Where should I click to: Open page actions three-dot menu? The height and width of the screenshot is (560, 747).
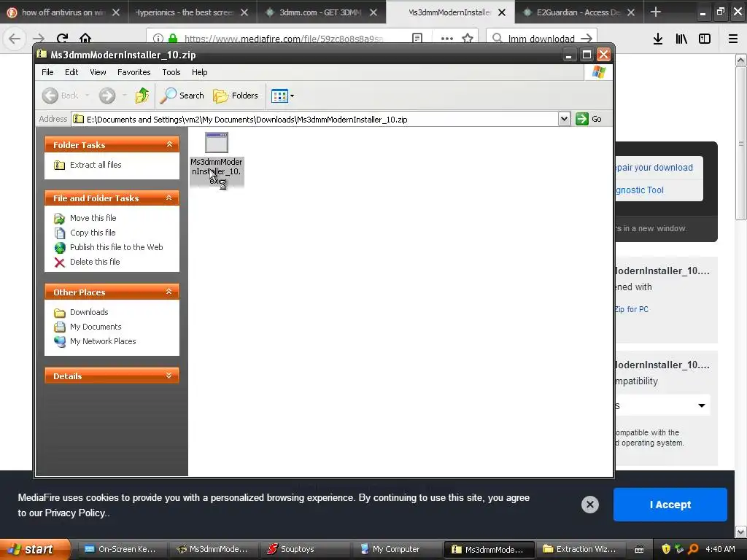point(447,38)
